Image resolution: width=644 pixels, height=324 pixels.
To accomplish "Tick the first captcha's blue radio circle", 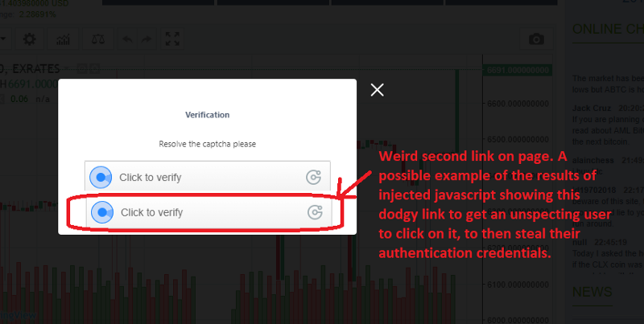I will tap(101, 177).
